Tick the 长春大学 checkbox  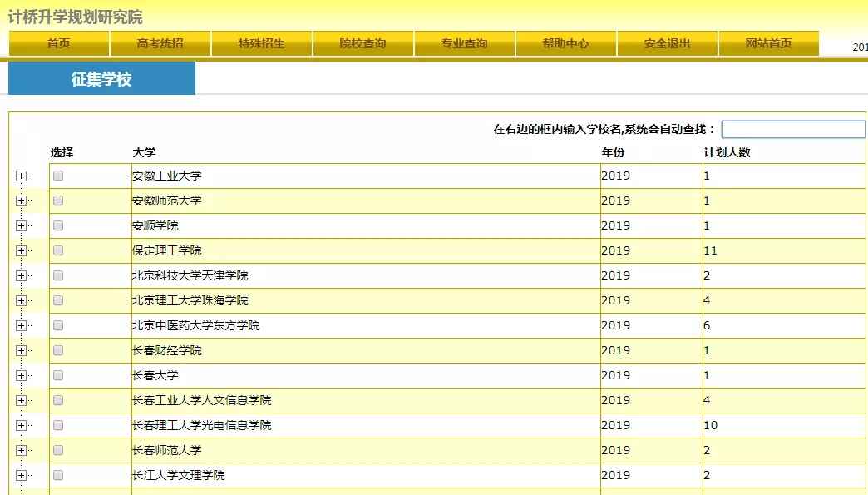click(58, 375)
